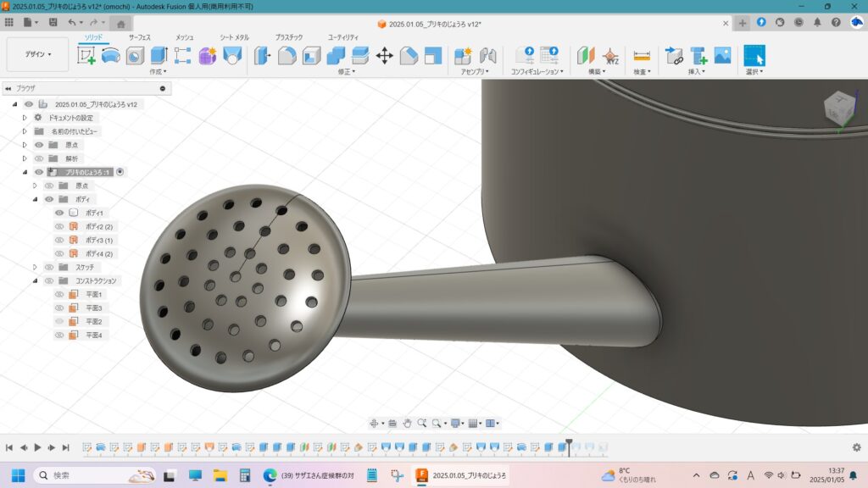Click the Insert Canvas image icon
The height and width of the screenshot is (488, 868).
pos(722,56)
